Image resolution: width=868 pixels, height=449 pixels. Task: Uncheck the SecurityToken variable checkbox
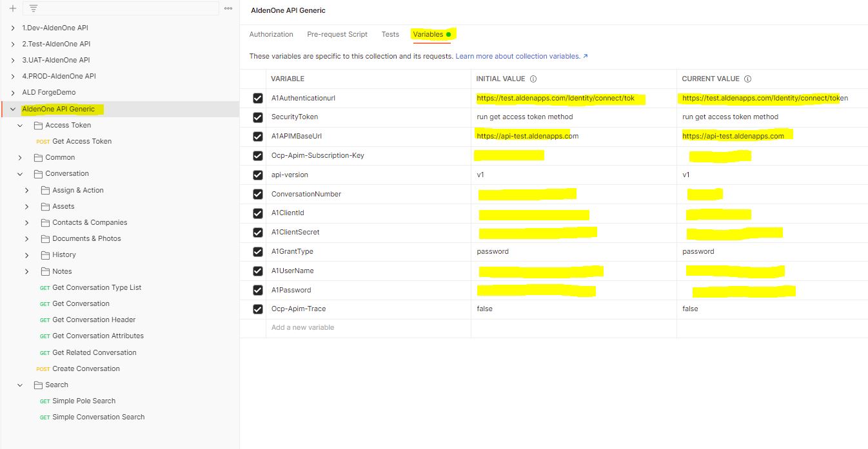point(258,117)
